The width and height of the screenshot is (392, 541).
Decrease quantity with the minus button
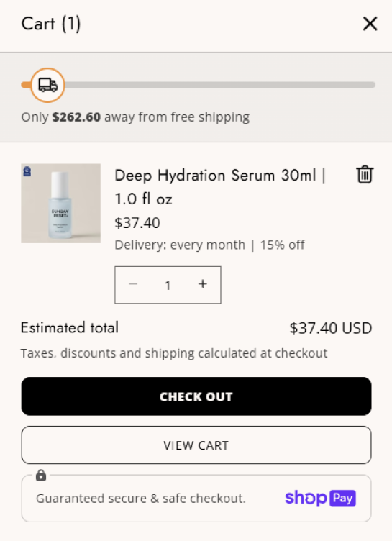pos(133,284)
